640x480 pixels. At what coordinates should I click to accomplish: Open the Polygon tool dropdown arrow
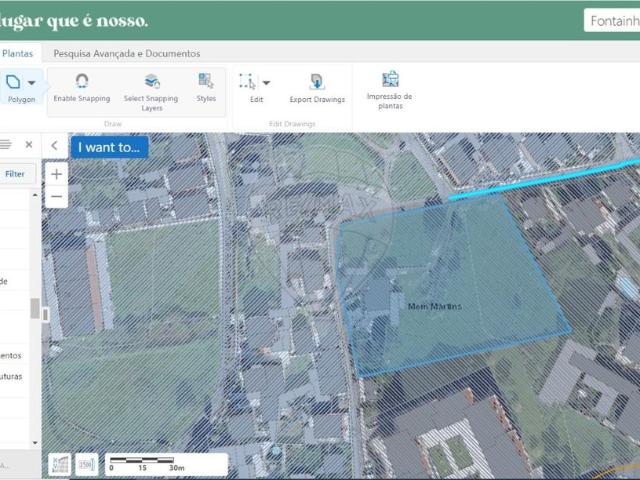click(x=31, y=83)
